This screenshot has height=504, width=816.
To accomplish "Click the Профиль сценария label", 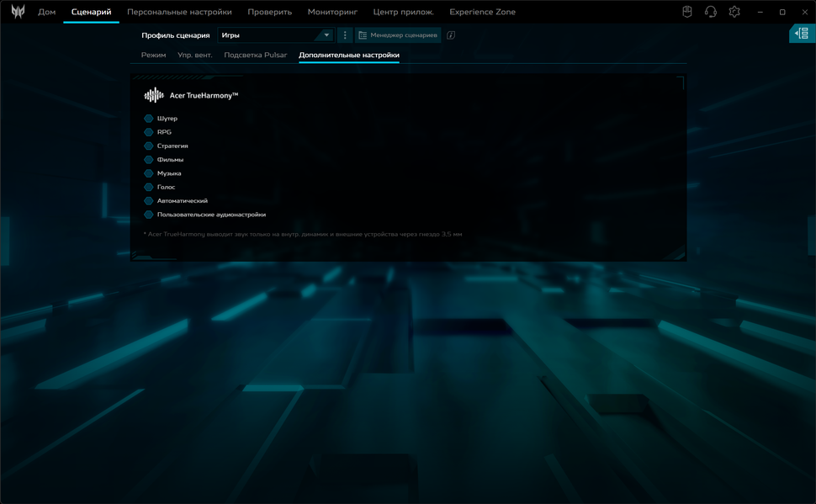I will pos(176,34).
